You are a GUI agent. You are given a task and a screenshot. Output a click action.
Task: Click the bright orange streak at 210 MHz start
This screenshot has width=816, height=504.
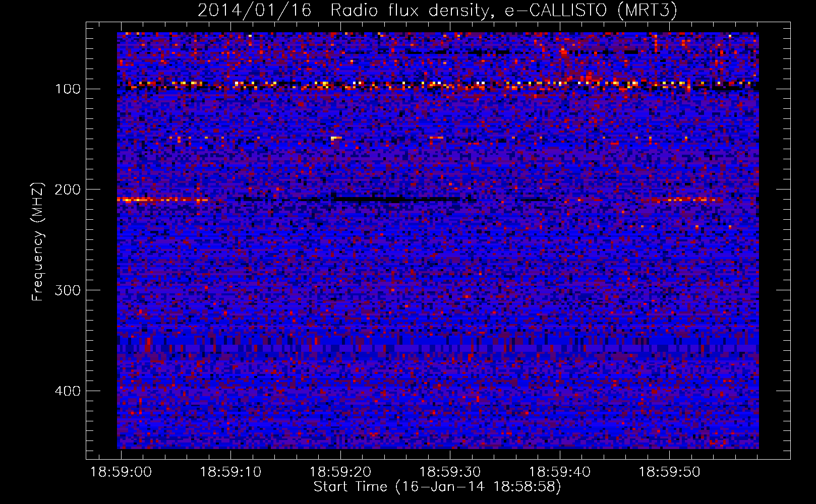162,200
